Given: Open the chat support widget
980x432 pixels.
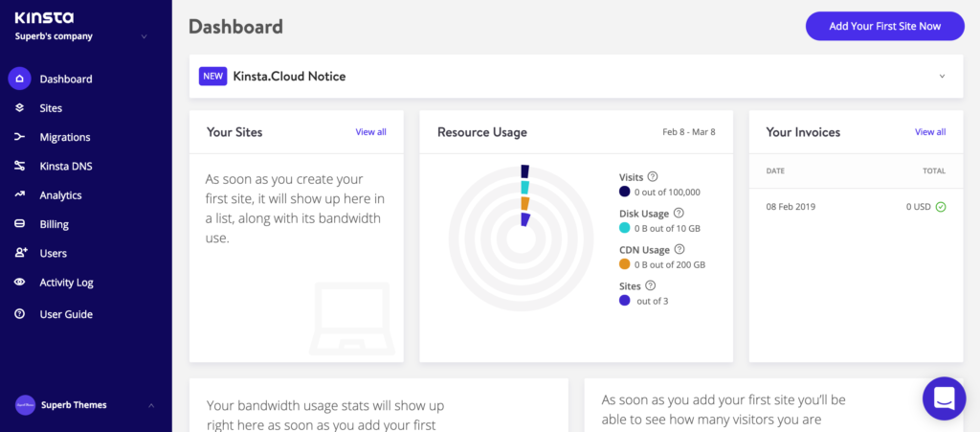Looking at the screenshot, I should [x=945, y=398].
